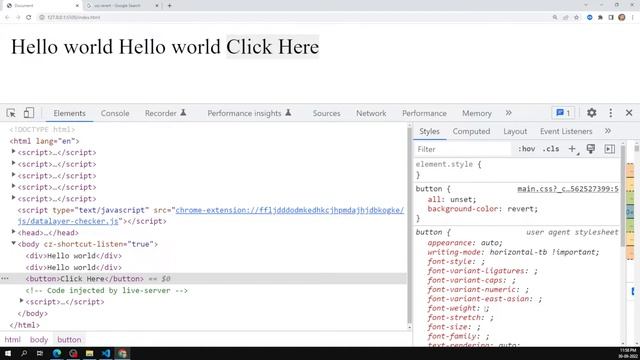Expand the fifth collapsed script node

tap(13, 198)
